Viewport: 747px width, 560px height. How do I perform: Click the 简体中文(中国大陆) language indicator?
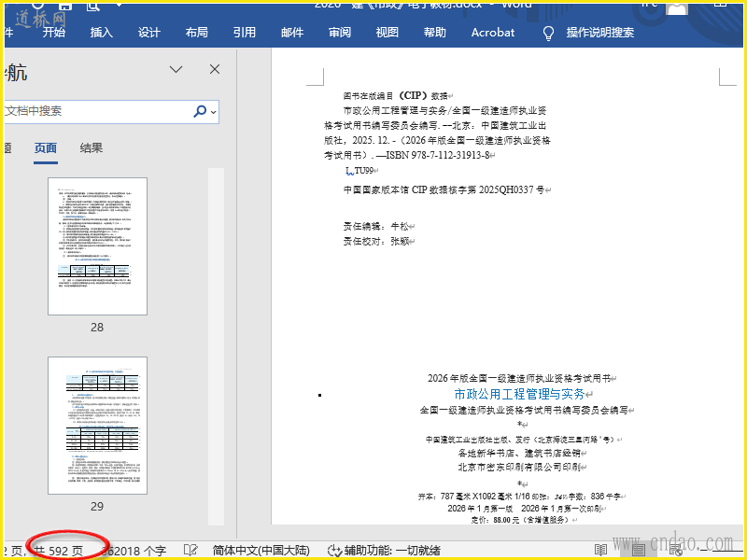tap(261, 551)
